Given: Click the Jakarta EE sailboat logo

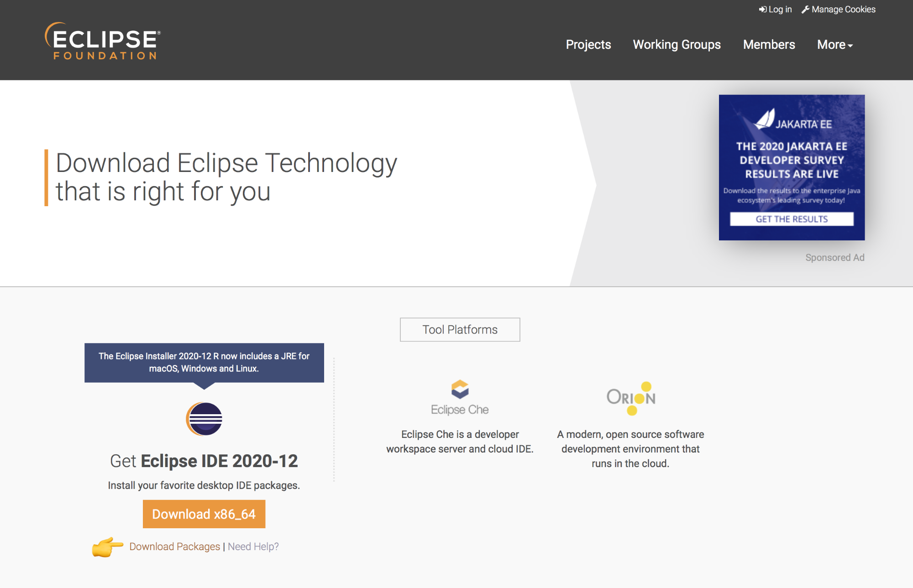Looking at the screenshot, I should pyautogui.click(x=765, y=120).
